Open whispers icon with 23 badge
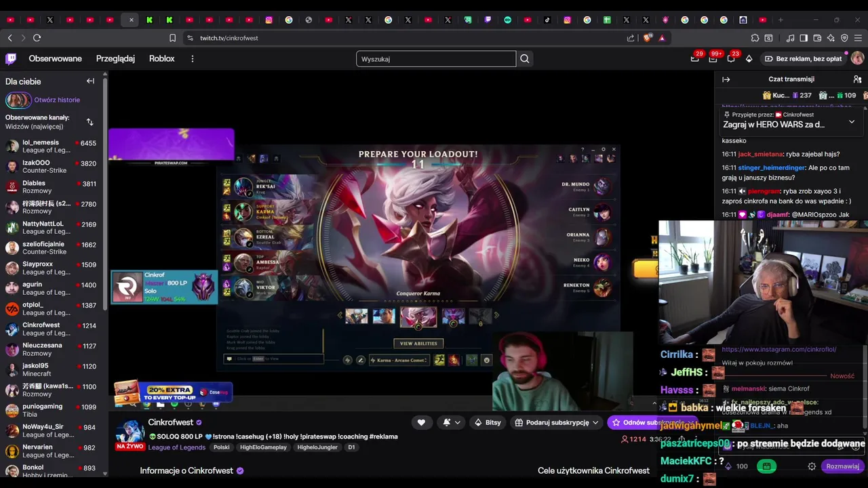The height and width of the screenshot is (488, 868). point(731,59)
